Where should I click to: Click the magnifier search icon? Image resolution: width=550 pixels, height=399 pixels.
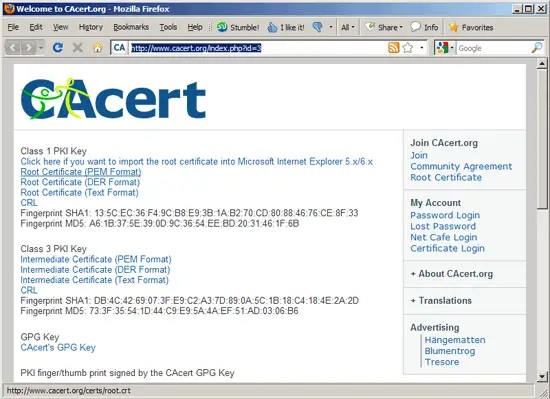coord(537,48)
